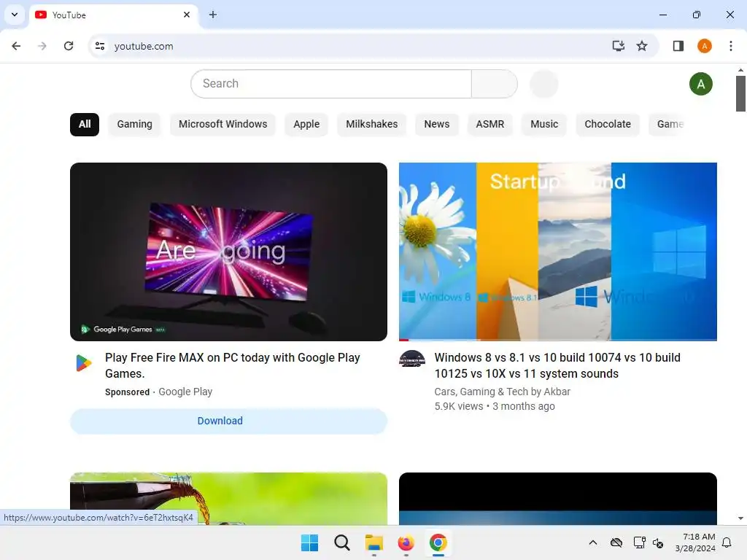747x560 pixels.
Task: Open File Explorer from the taskbar
Action: 374,542
